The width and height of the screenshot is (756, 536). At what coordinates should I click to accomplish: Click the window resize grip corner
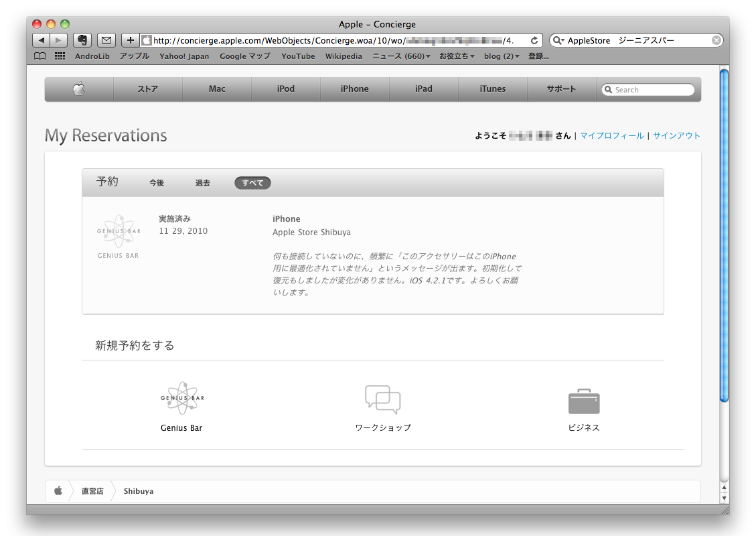pos(725,511)
